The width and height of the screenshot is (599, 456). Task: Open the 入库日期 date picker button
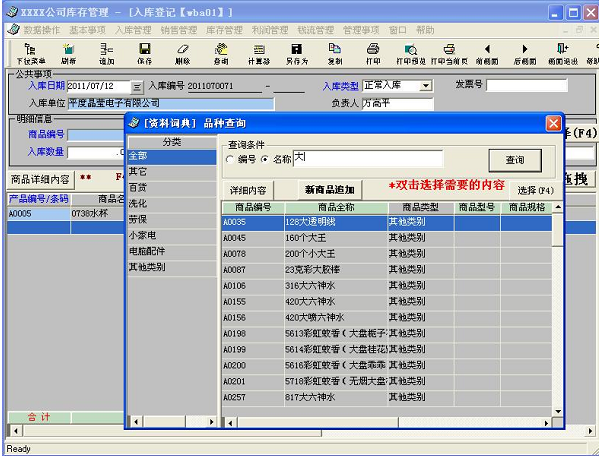(x=137, y=87)
